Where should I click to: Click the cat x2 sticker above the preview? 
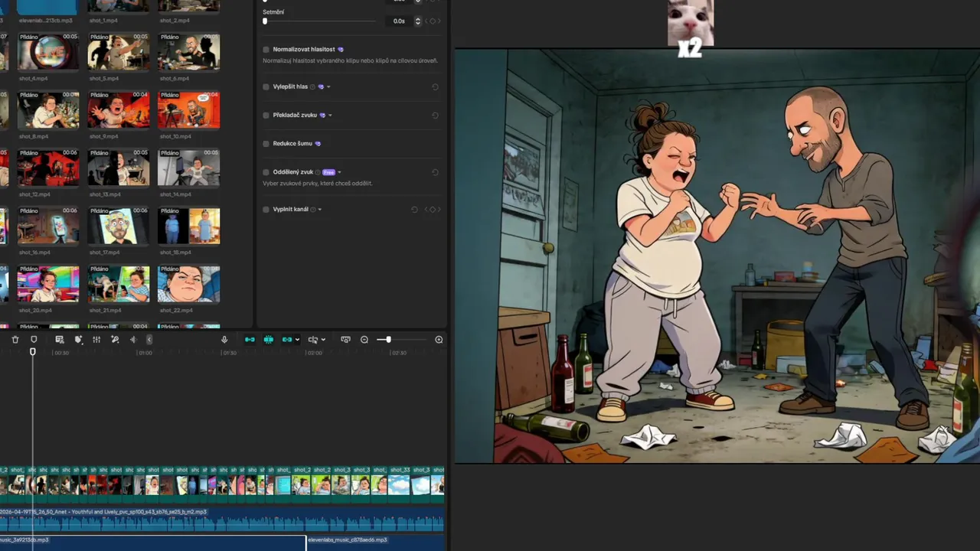(690, 29)
